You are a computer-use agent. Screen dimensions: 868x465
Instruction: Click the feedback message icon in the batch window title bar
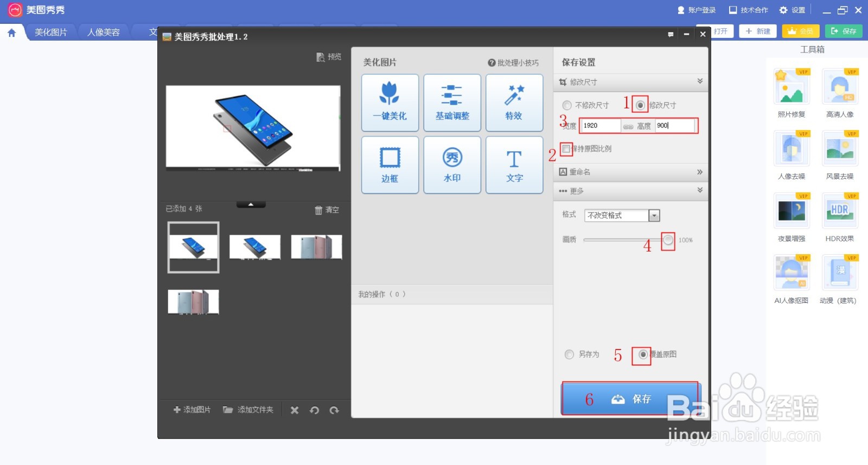tap(671, 34)
